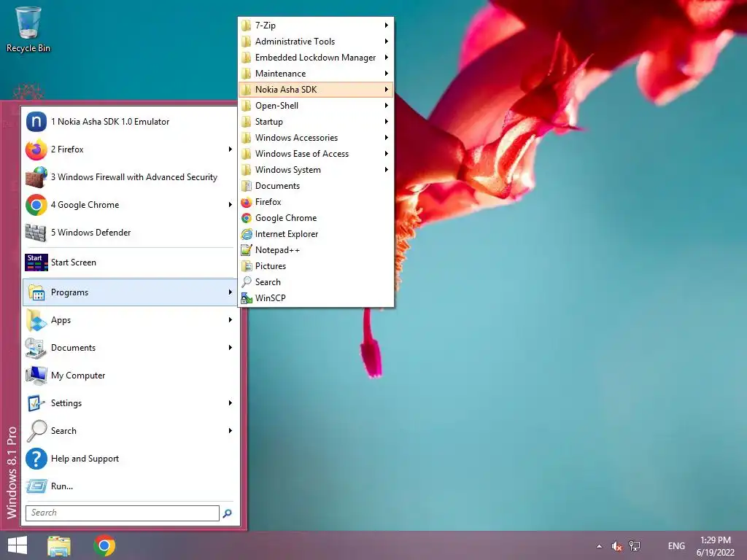The width and height of the screenshot is (747, 560).
Task: Click the Firefox icon in recent programs
Action: click(36, 149)
